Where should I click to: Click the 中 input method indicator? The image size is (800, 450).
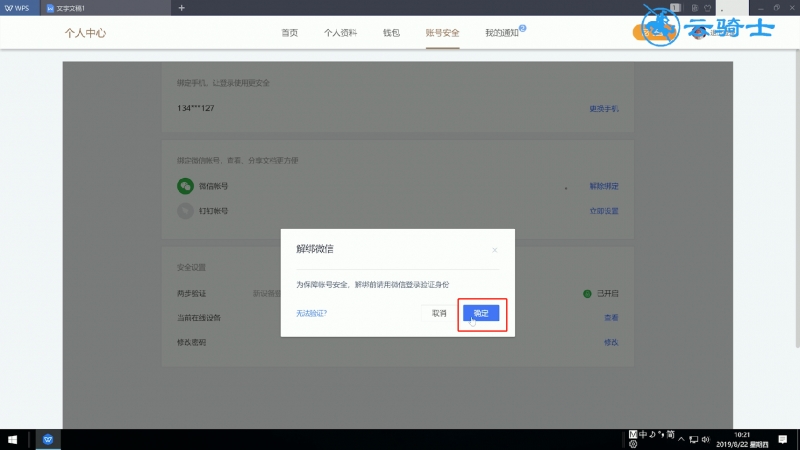pos(643,434)
